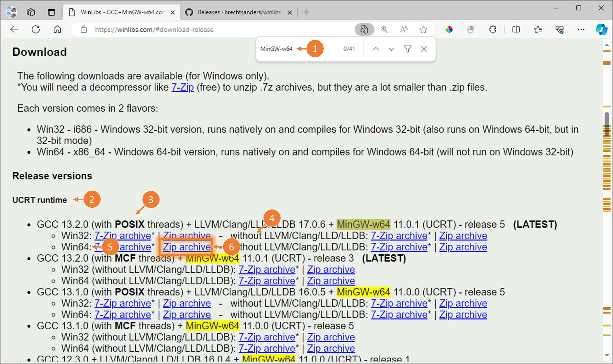Open Browser essentials heart icon
The image size is (613, 364).
pos(560,29)
